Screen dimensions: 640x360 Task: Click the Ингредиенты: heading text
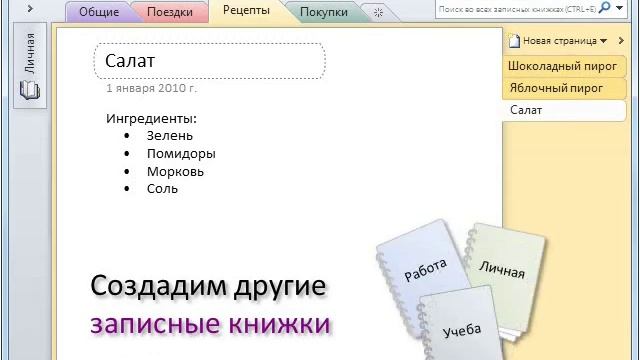click(151, 119)
